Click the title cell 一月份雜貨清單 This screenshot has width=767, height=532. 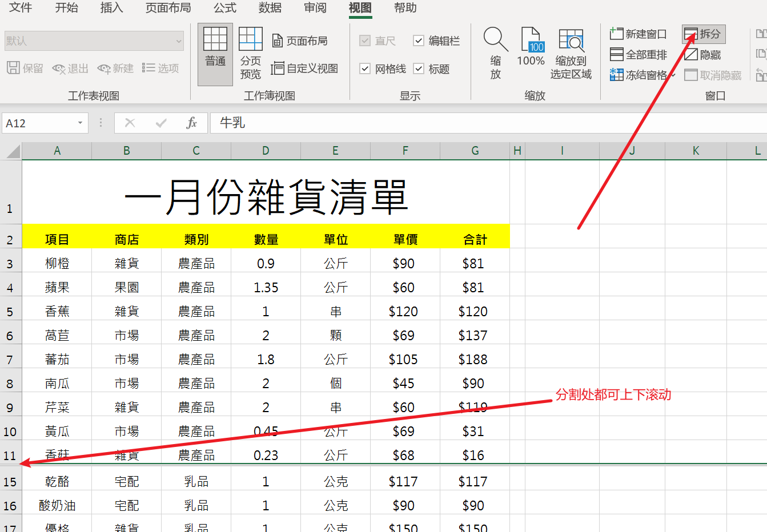pyautogui.click(x=266, y=192)
